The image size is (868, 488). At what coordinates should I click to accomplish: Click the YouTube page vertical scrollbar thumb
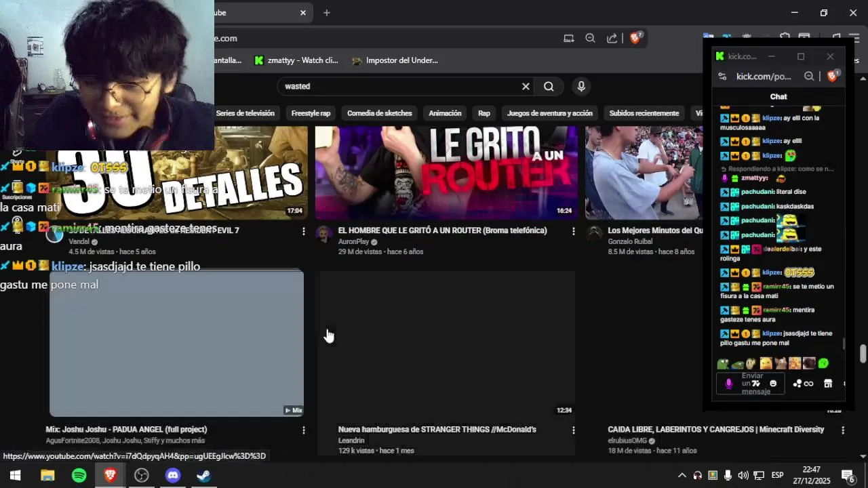[863, 354]
